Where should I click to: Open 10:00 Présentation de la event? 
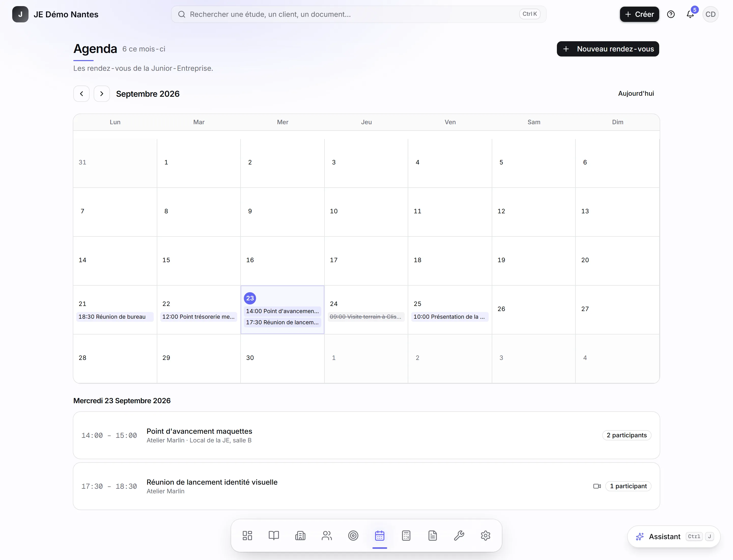pyautogui.click(x=450, y=317)
